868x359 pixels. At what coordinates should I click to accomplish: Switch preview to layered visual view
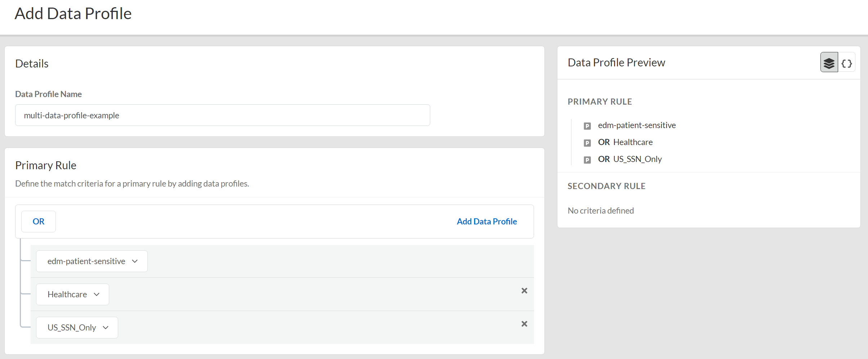[x=829, y=63]
